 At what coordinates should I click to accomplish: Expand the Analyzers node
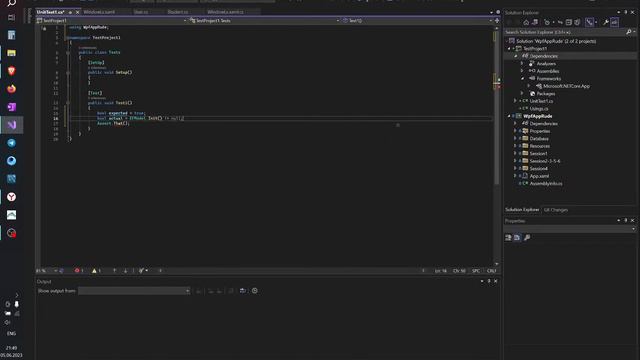522,64
